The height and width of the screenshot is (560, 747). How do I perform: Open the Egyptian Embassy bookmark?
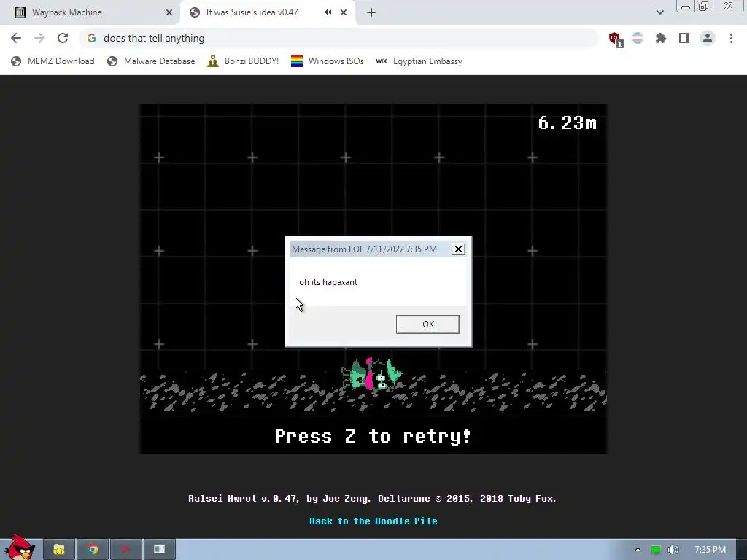(419, 61)
